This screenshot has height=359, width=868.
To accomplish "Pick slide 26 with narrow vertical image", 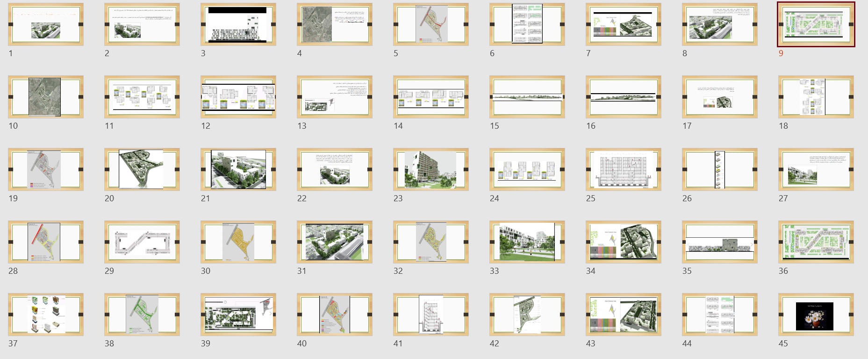I will tap(720, 169).
